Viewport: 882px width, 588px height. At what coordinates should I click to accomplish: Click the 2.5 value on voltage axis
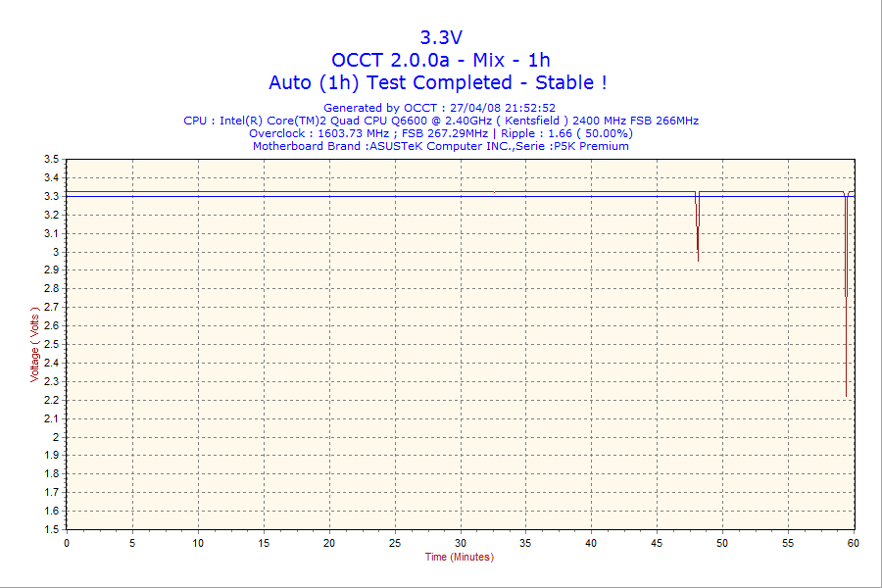[x=51, y=344]
